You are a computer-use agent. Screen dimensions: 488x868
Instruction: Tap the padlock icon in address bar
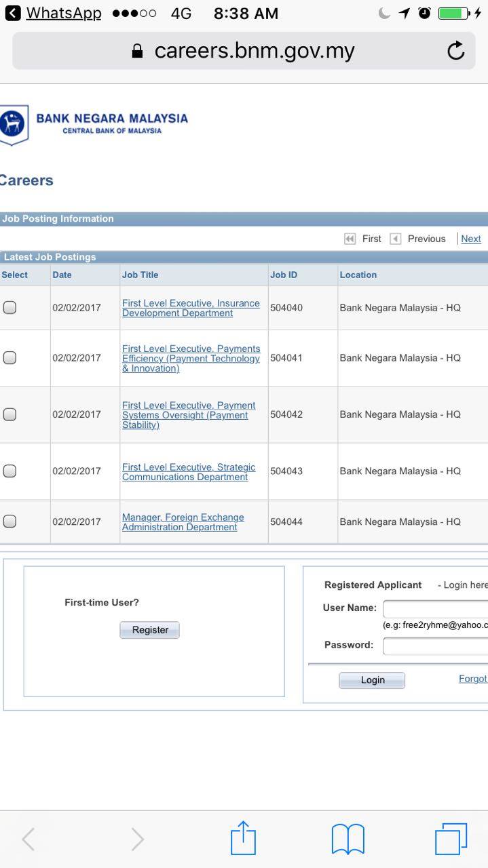[x=138, y=52]
